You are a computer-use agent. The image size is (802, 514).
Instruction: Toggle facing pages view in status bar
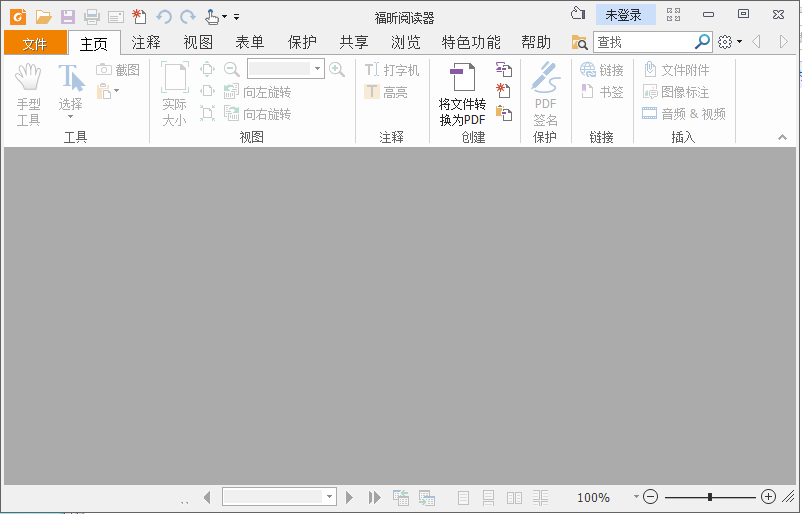pyautogui.click(x=514, y=498)
